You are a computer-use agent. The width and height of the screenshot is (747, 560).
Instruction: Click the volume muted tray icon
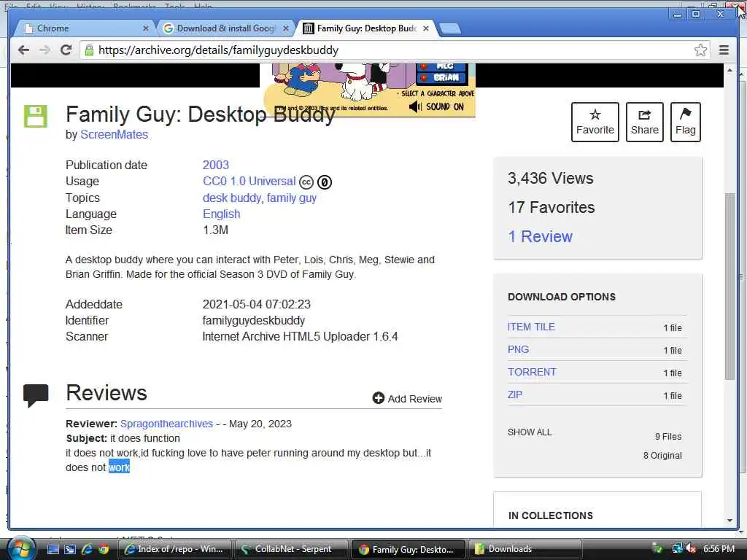692,549
